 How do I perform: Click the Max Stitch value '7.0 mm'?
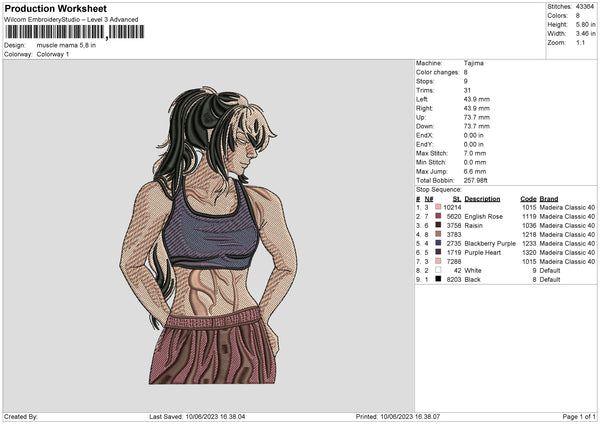coord(475,153)
